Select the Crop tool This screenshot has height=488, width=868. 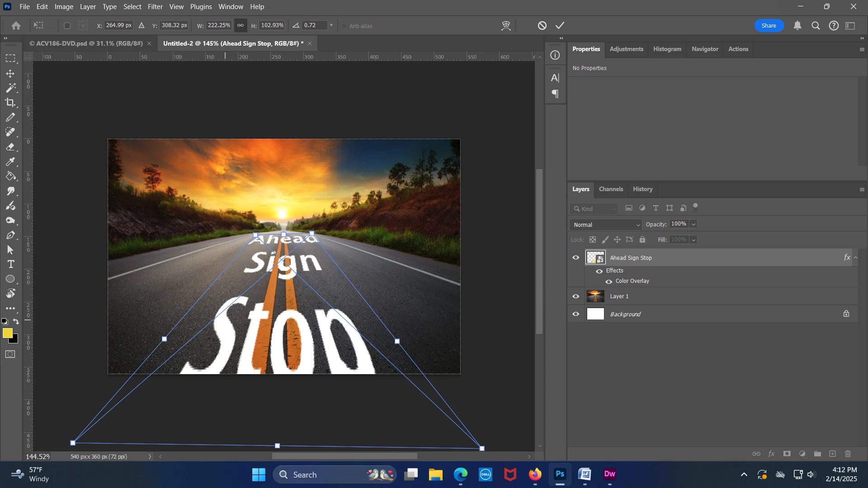tap(10, 103)
